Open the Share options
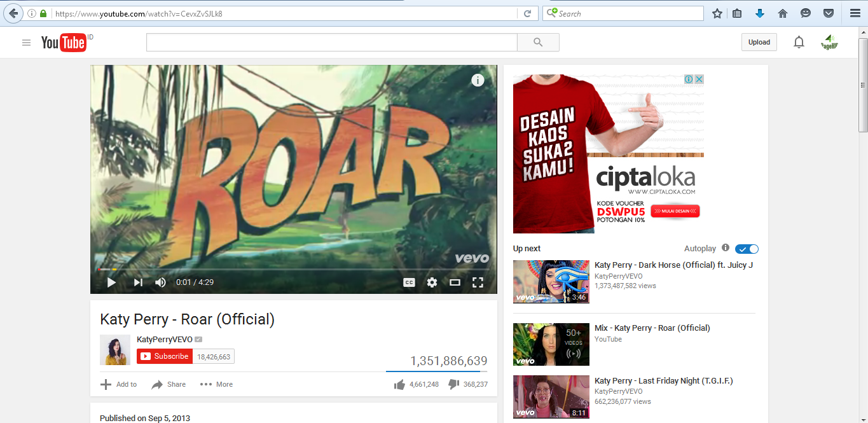Image resolution: width=868 pixels, height=423 pixels. [169, 384]
